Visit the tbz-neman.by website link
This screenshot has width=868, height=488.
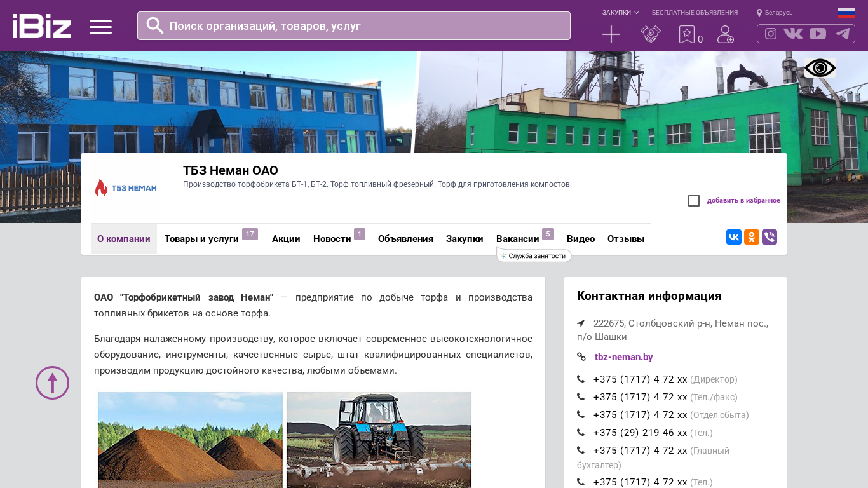[x=624, y=357]
